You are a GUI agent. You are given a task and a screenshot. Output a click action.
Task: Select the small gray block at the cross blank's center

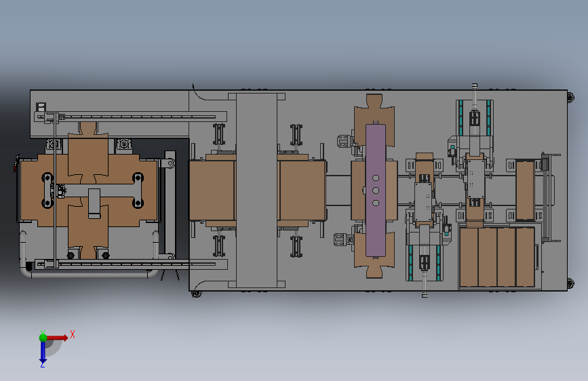tap(94, 203)
